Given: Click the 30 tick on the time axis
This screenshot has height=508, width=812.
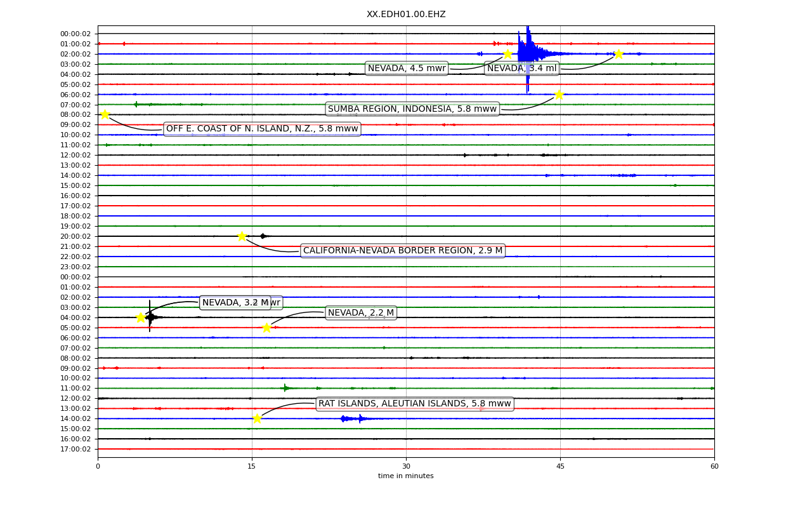Looking at the screenshot, I should tap(406, 466).
